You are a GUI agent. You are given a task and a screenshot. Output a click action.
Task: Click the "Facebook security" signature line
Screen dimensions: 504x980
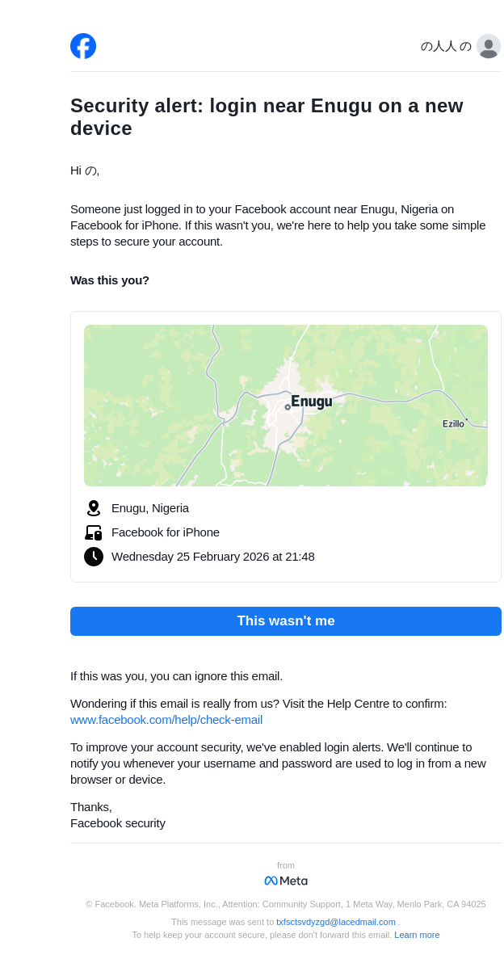click(118, 823)
